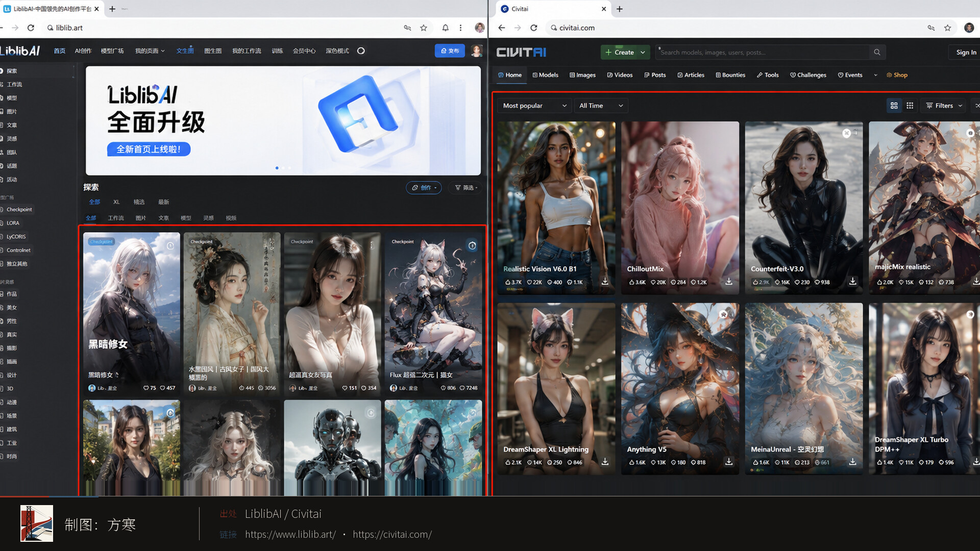980x551 pixels.
Task: Open the Flux 超强二次元 model card
Action: tap(433, 314)
